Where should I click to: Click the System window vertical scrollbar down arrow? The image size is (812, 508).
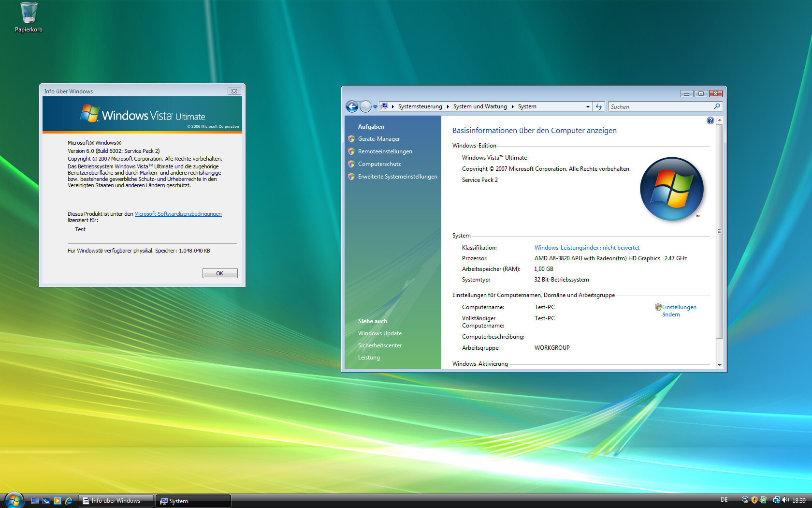pos(719,365)
